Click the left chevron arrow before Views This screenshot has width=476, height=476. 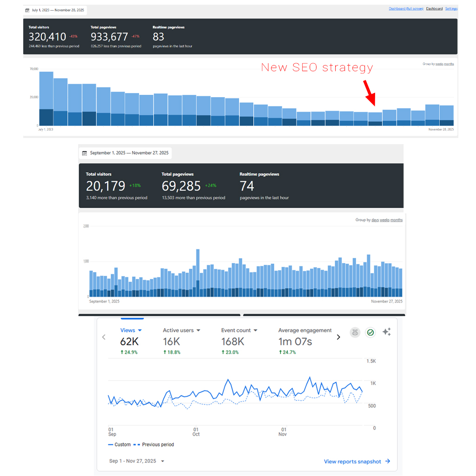pos(104,337)
